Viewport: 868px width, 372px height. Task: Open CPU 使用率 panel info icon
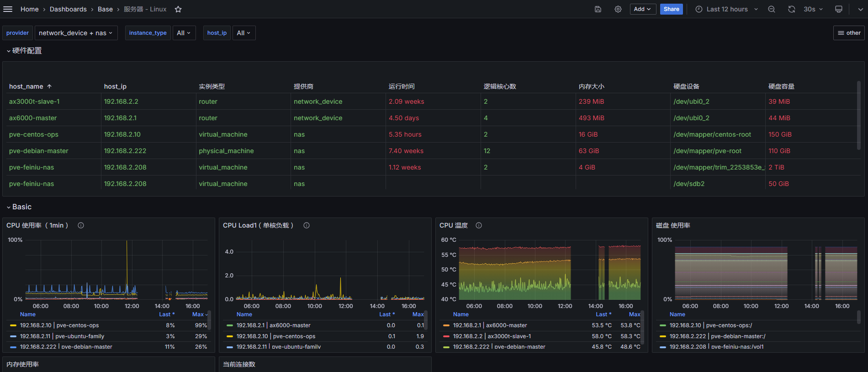[x=81, y=225]
